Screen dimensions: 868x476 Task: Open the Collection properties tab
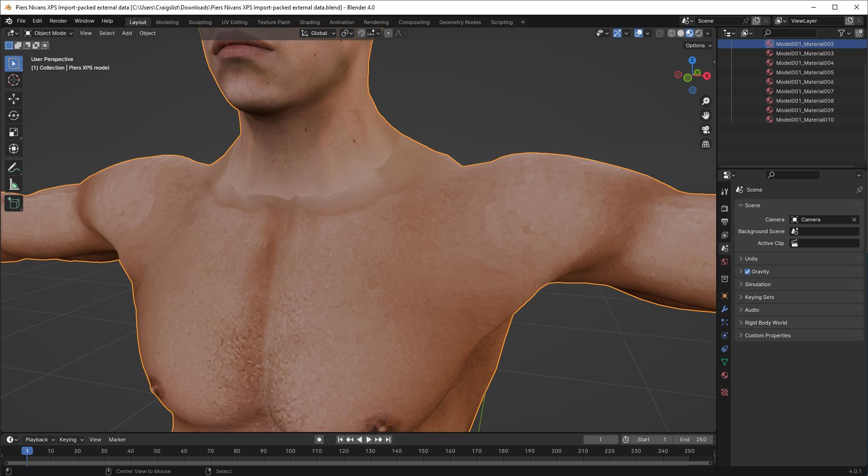click(725, 279)
